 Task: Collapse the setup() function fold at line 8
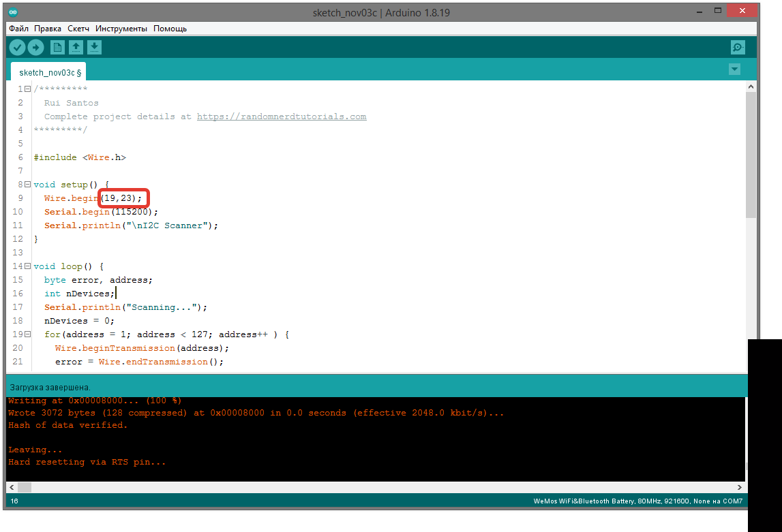pos(28,185)
